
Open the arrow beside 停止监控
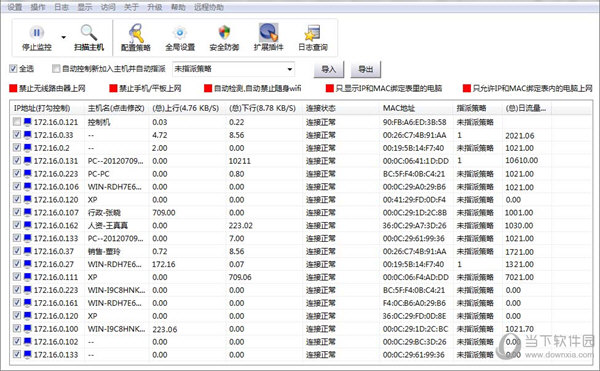[x=64, y=37]
